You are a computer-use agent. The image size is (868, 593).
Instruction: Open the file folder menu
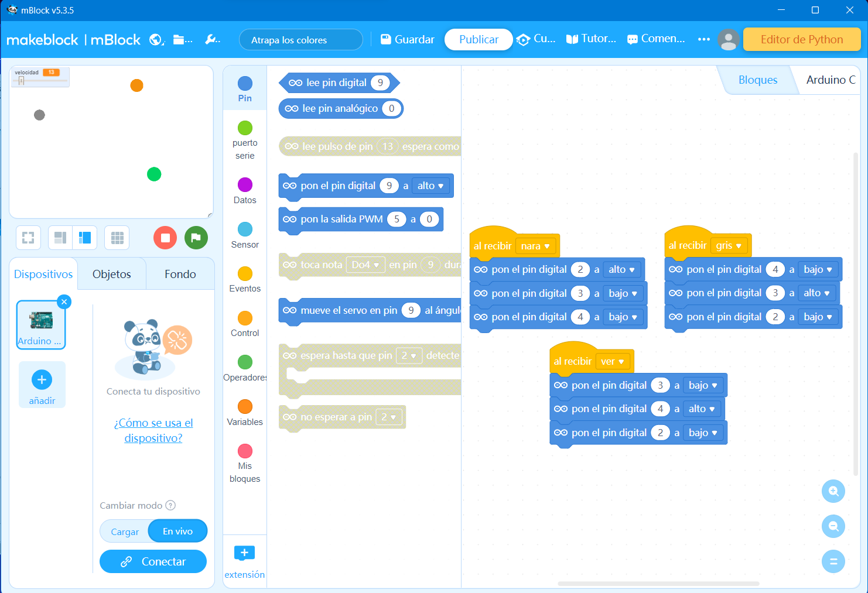click(x=182, y=40)
